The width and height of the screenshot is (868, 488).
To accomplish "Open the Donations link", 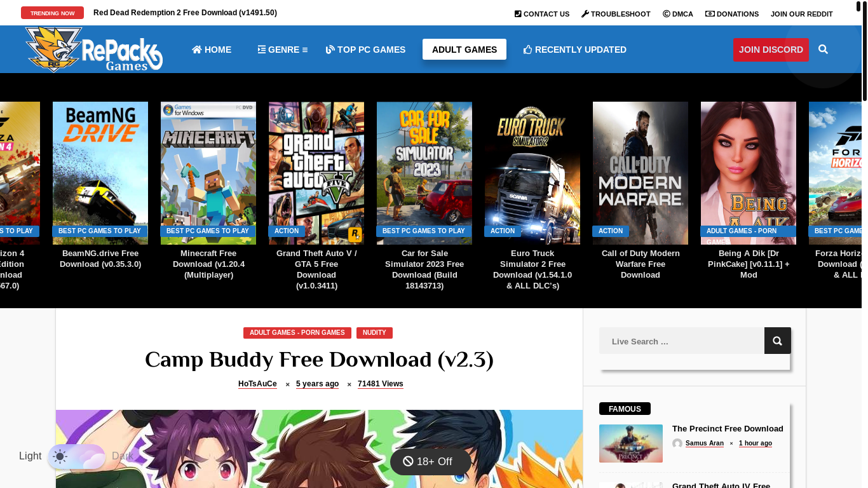I will [x=732, y=14].
